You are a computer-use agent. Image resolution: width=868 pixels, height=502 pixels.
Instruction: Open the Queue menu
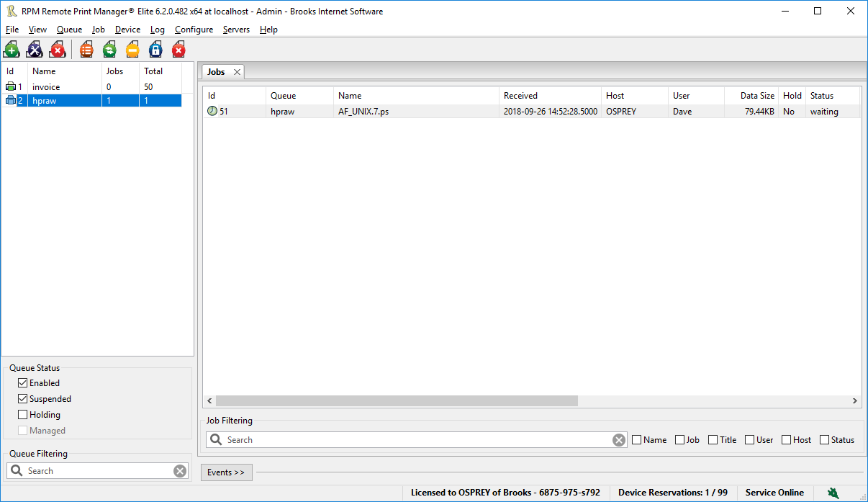(69, 30)
